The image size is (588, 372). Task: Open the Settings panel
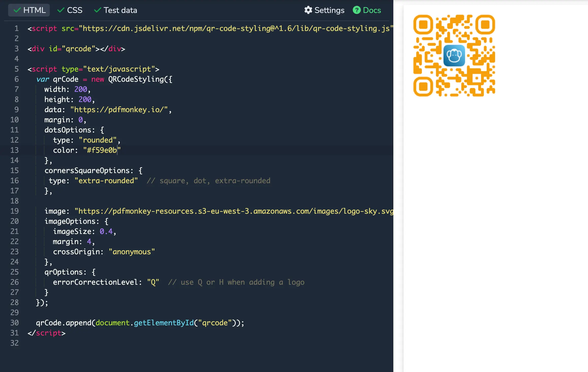pos(324,10)
